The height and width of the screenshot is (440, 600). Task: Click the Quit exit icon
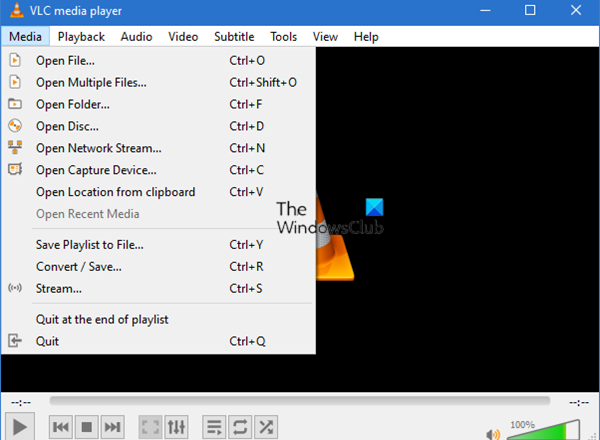click(x=15, y=341)
